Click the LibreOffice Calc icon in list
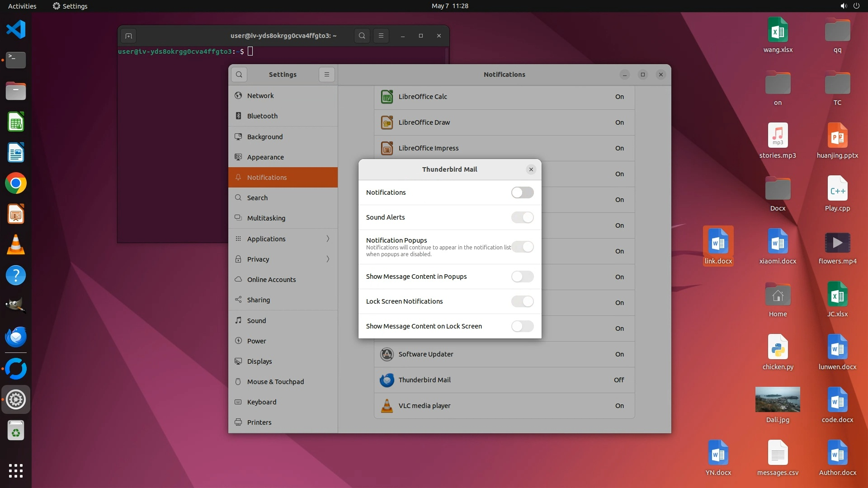 (x=387, y=97)
